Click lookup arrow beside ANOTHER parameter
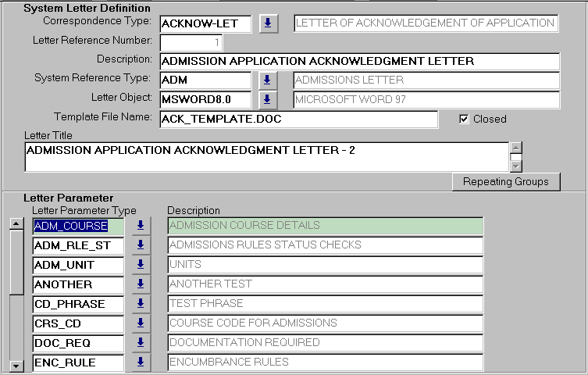 coord(141,284)
